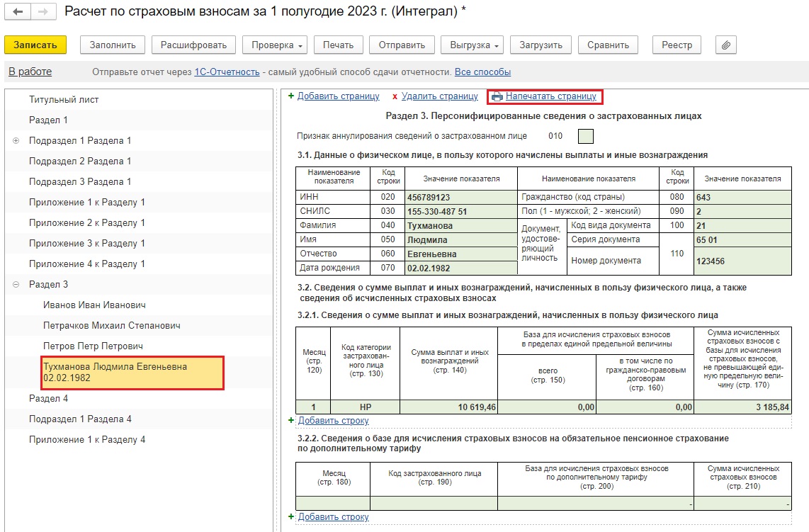
Task: Click the red x beside Удалить страницу
Action: pos(395,96)
